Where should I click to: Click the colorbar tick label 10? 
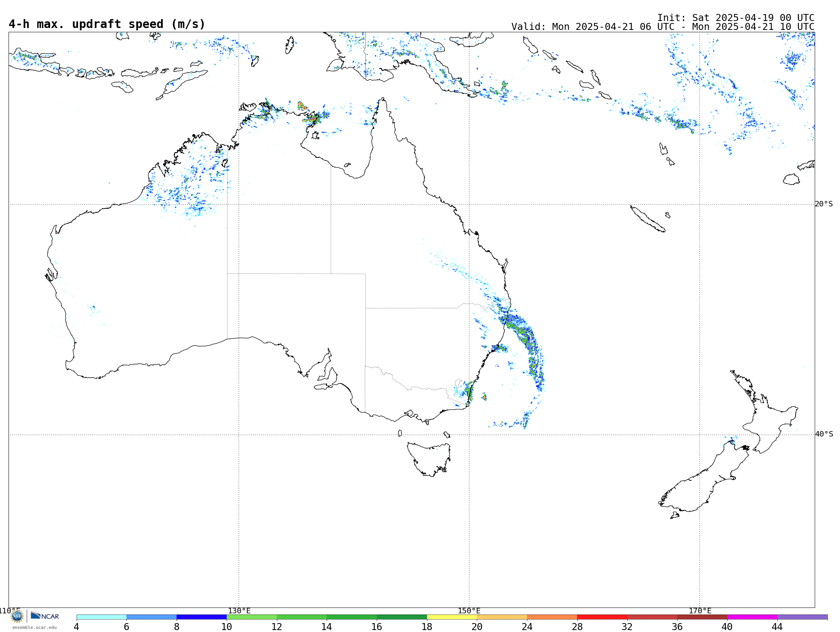227,627
